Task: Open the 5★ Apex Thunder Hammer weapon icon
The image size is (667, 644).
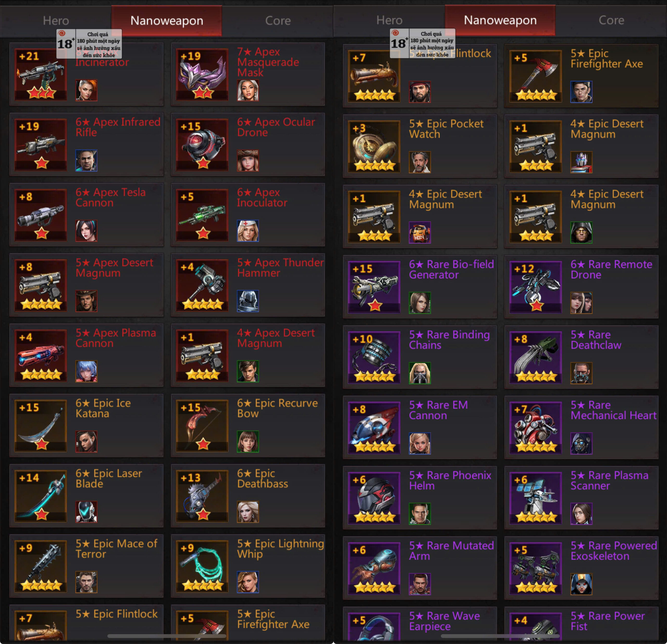Action: [202, 285]
